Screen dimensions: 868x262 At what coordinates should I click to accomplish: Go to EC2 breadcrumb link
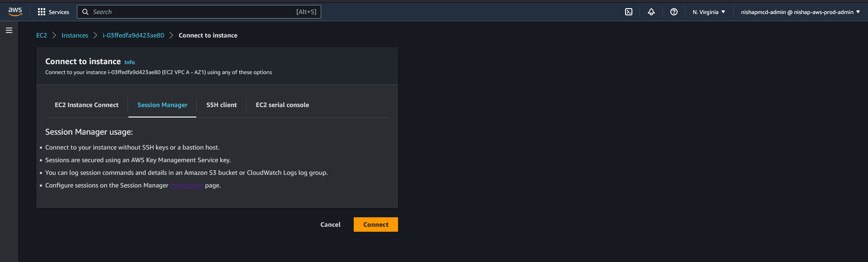coord(42,35)
